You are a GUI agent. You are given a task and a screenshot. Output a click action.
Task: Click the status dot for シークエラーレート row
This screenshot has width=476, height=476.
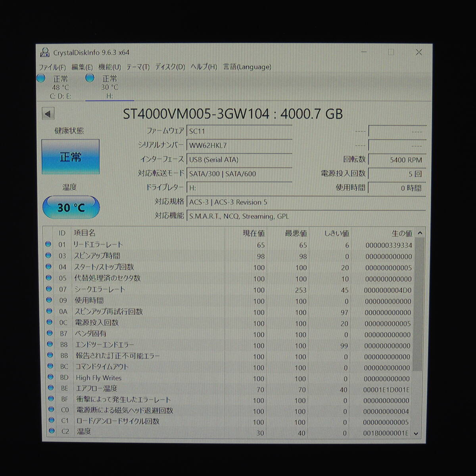[x=49, y=289]
